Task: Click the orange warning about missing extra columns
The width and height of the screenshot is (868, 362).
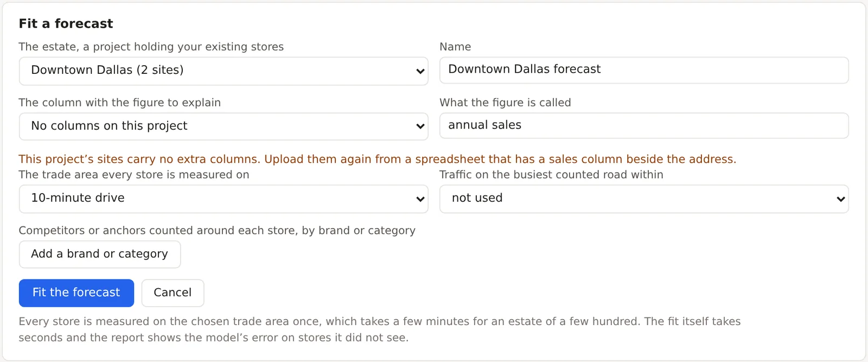Action: (378, 159)
